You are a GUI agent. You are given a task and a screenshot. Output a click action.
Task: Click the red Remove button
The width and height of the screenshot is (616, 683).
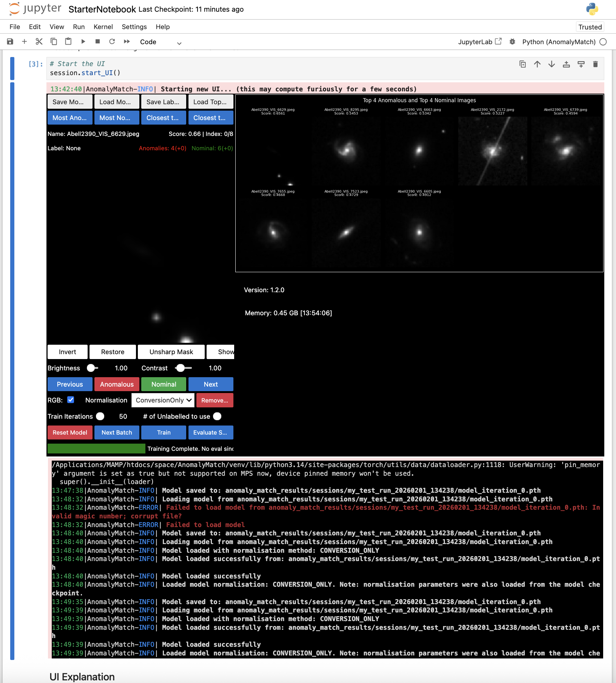[x=215, y=400]
